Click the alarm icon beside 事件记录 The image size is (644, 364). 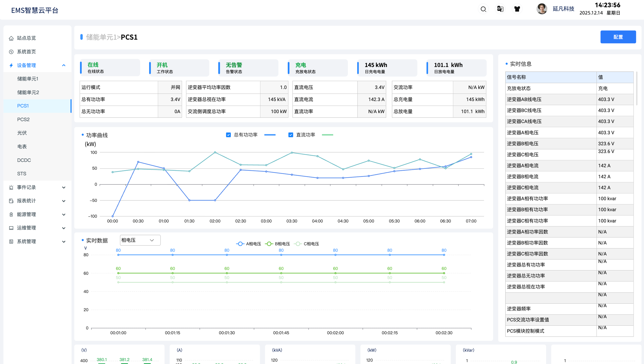[11, 187]
